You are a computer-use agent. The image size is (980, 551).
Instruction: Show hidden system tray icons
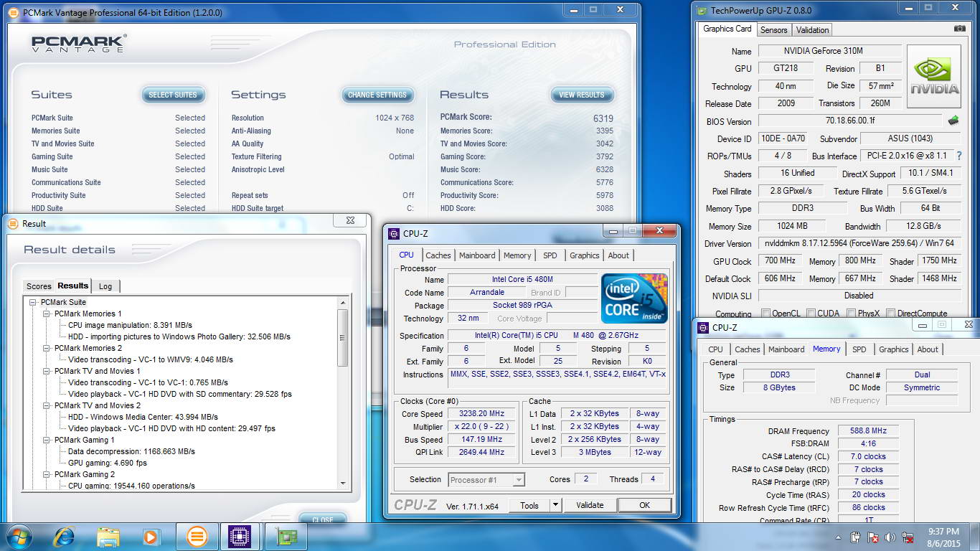pos(838,537)
